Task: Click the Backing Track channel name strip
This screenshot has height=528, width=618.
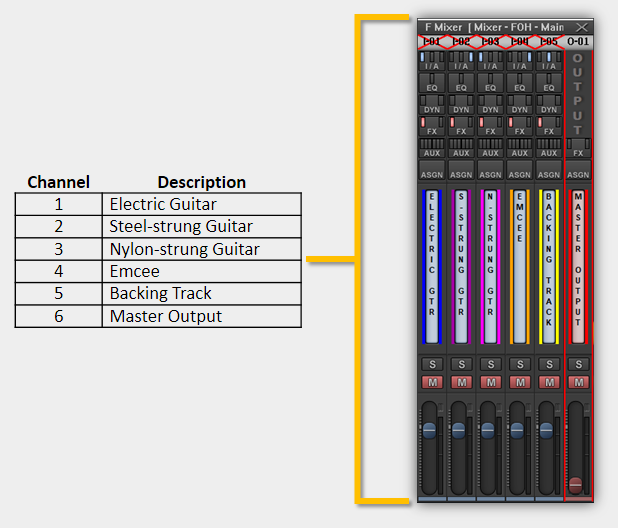Action: tap(548, 265)
